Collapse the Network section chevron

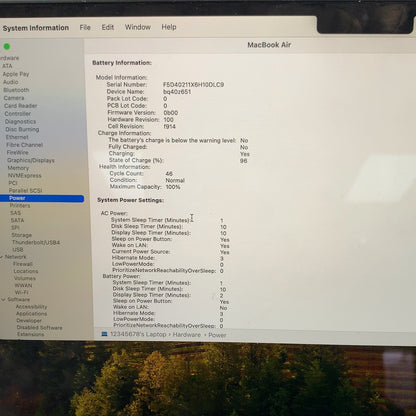coord(2,257)
